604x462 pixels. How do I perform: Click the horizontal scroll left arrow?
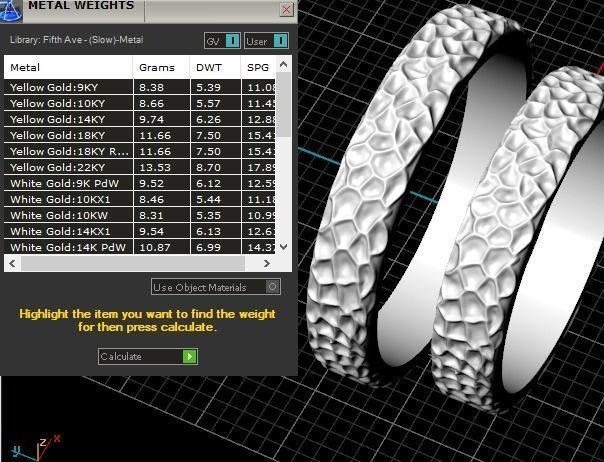click(x=12, y=264)
